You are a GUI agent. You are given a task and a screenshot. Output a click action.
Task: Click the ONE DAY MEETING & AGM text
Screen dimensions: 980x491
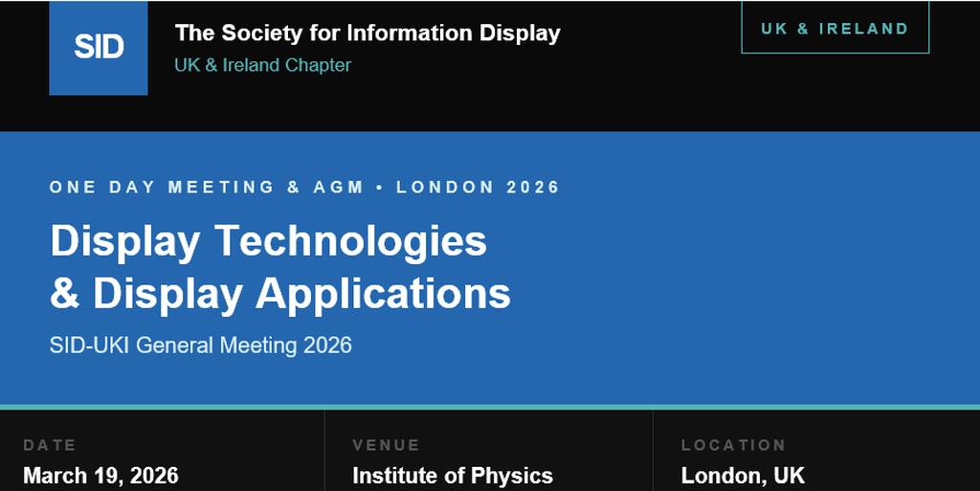click(207, 188)
